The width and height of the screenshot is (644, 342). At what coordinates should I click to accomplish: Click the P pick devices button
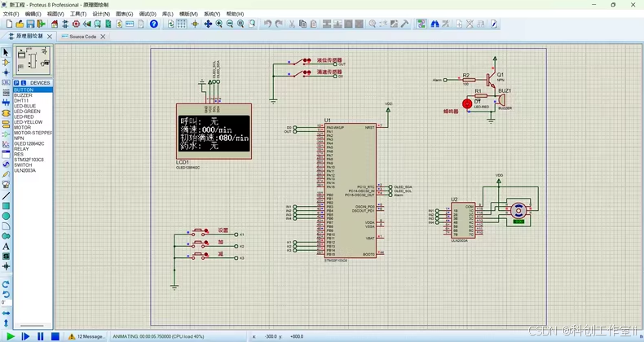16,82
